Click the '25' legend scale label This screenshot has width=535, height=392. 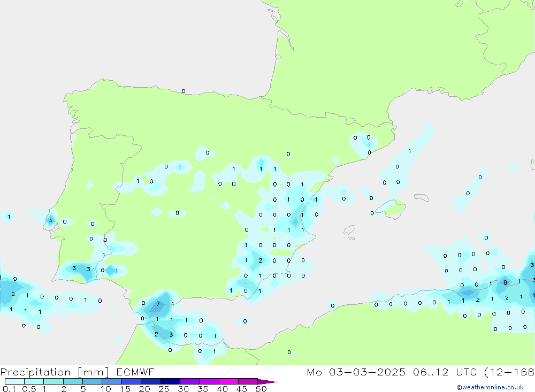coord(164,389)
